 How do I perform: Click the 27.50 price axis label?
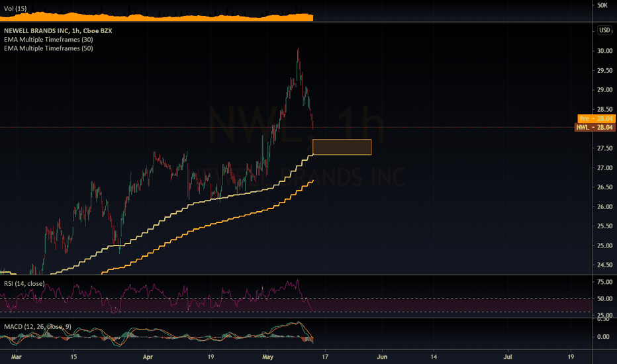pos(604,148)
